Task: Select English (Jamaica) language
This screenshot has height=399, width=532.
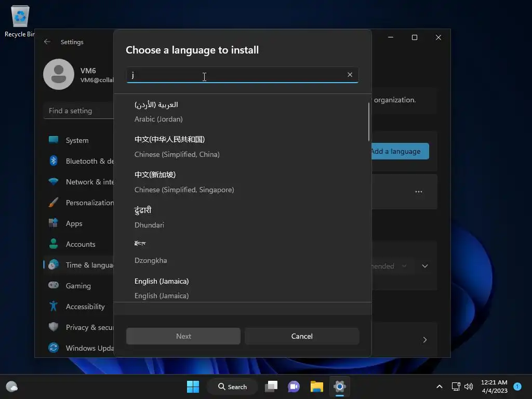Action: [x=242, y=288]
